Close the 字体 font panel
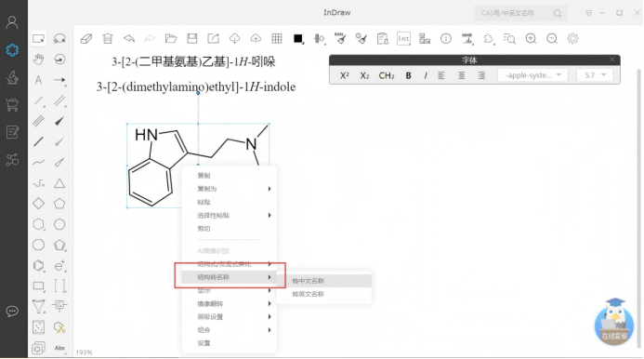 [x=612, y=60]
